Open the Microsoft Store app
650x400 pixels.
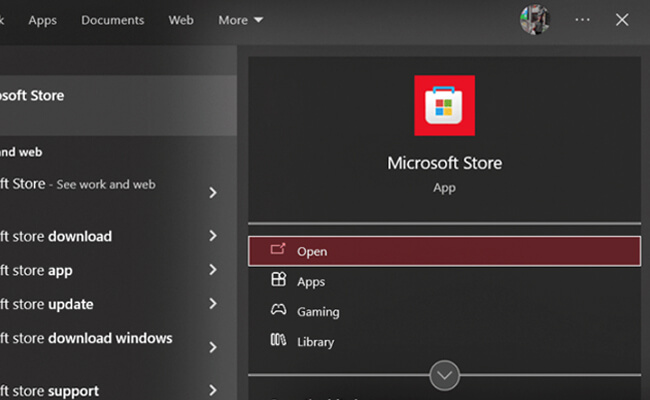pyautogui.click(x=444, y=251)
